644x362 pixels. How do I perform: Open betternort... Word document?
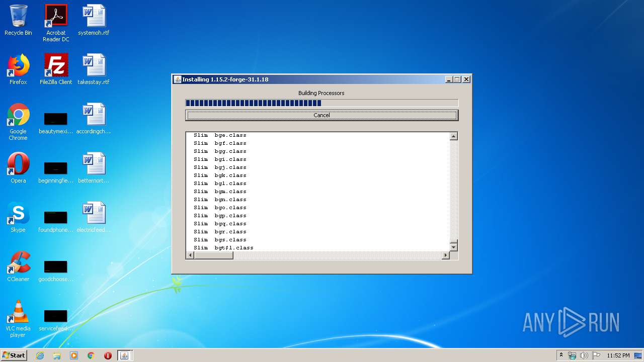(x=94, y=168)
